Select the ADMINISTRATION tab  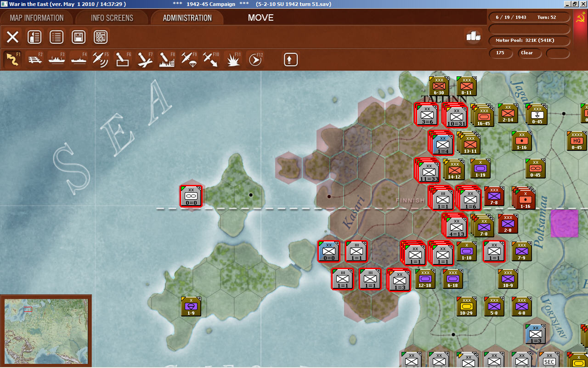click(187, 18)
